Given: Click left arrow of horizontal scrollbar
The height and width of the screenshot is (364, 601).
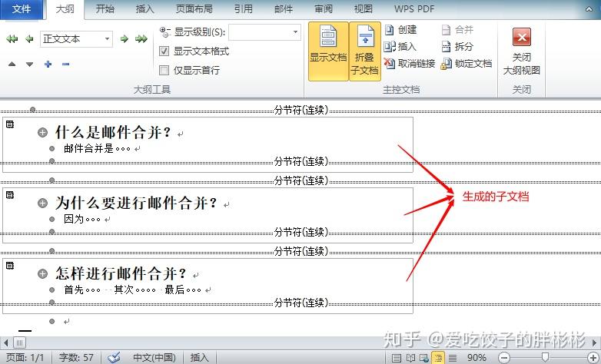Looking at the screenshot, I should pyautogui.click(x=5, y=342).
